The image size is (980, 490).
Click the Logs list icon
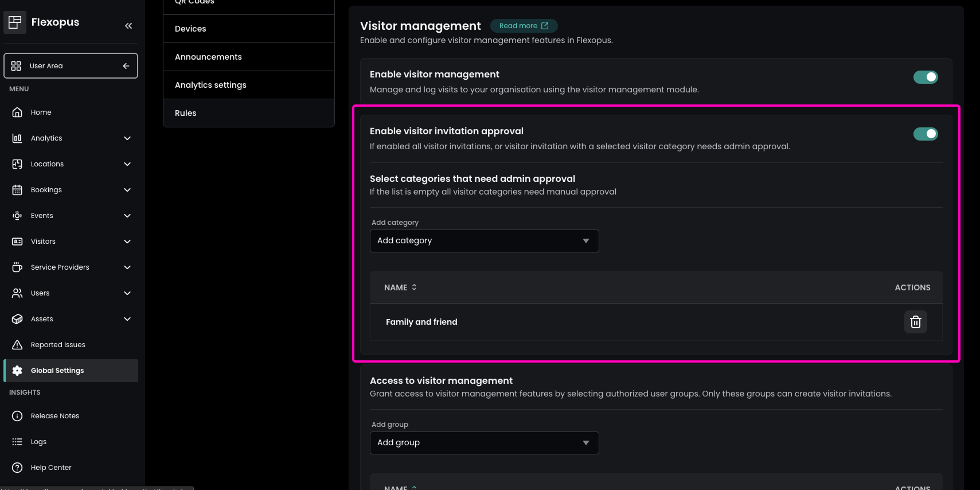pos(17,442)
